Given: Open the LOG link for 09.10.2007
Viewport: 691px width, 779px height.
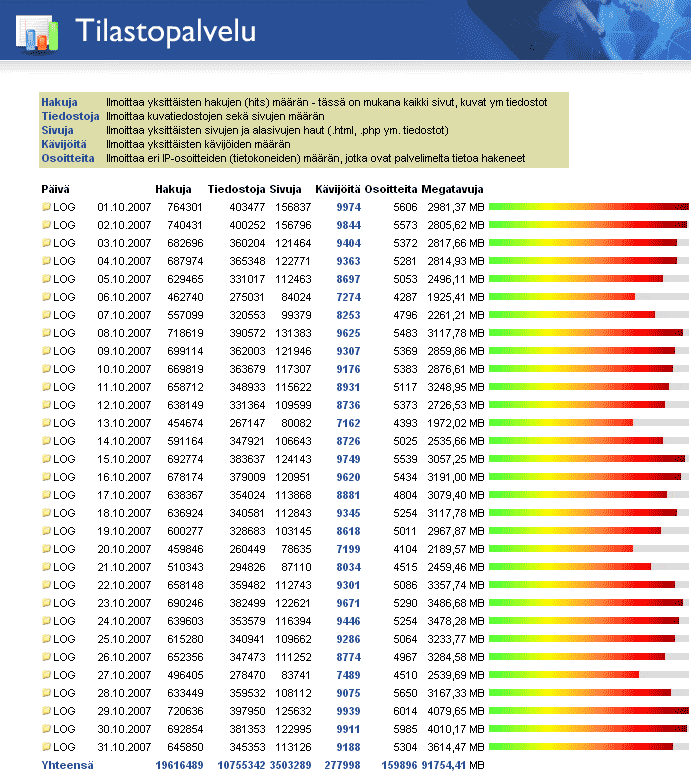Looking at the screenshot, I should click(64, 351).
